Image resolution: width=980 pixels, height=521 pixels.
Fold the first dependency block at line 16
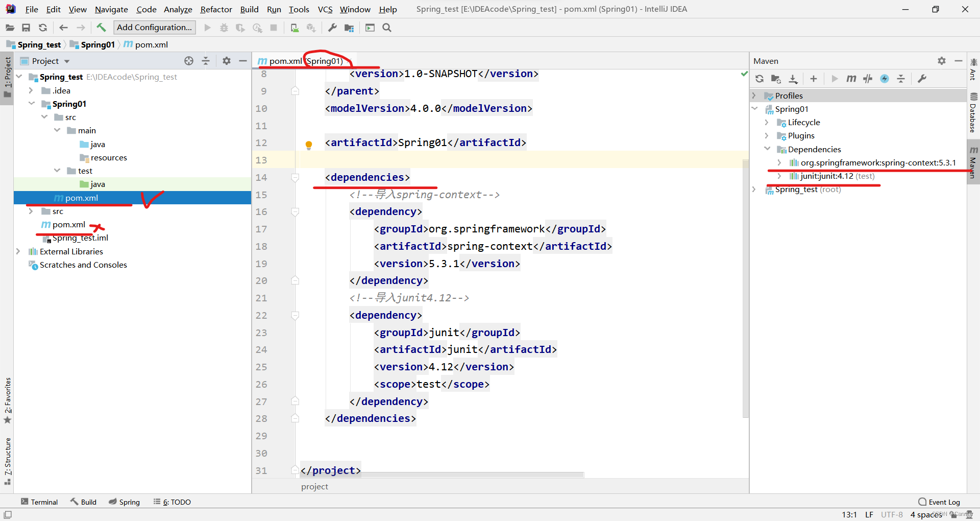coord(295,211)
